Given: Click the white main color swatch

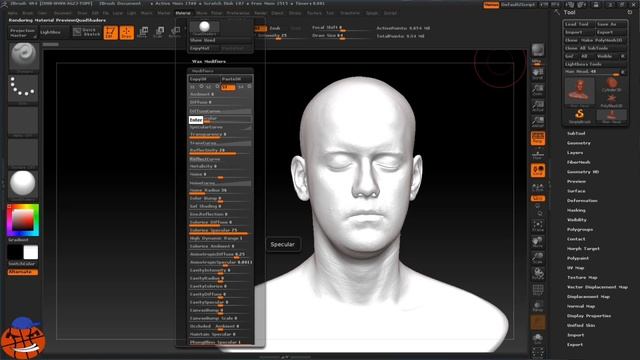Looking at the screenshot, I should [x=31, y=253].
